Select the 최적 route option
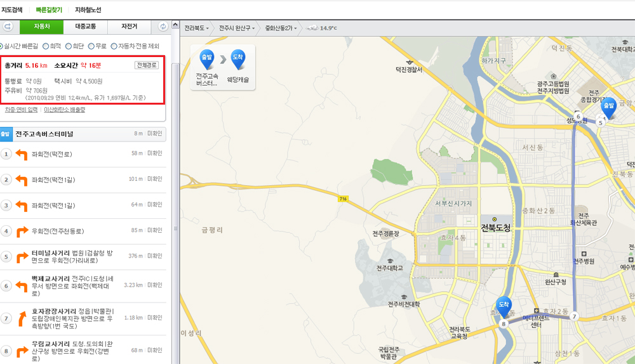The image size is (635, 364). click(46, 46)
